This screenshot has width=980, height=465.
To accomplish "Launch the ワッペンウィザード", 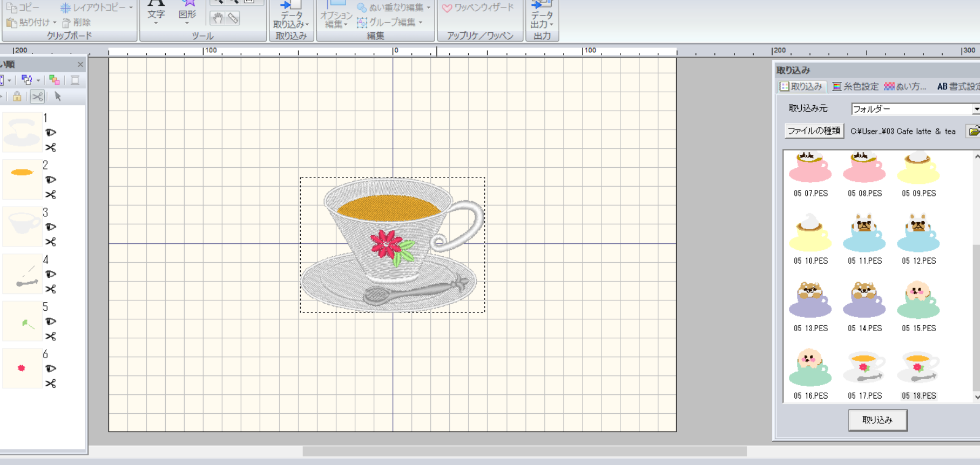I will pos(478,8).
